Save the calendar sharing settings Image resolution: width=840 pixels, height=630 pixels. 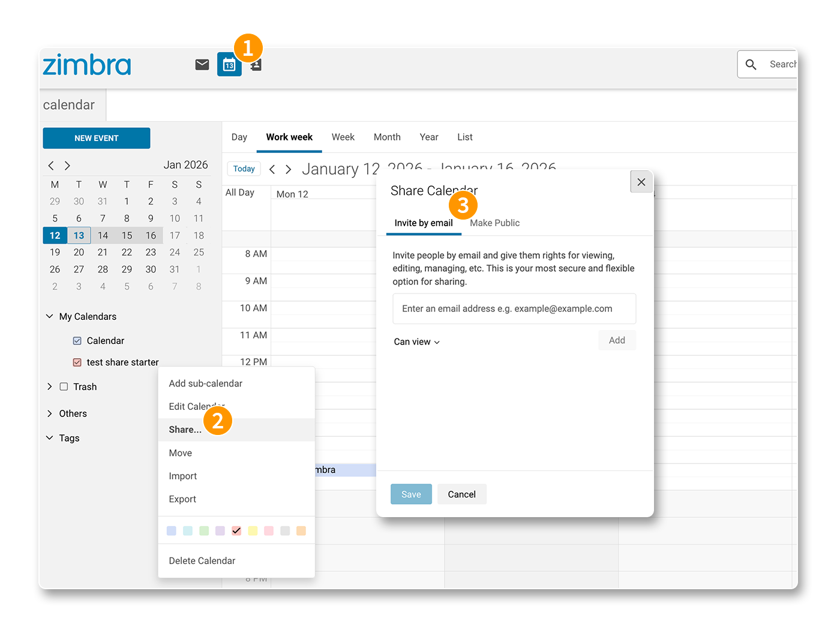[411, 494]
